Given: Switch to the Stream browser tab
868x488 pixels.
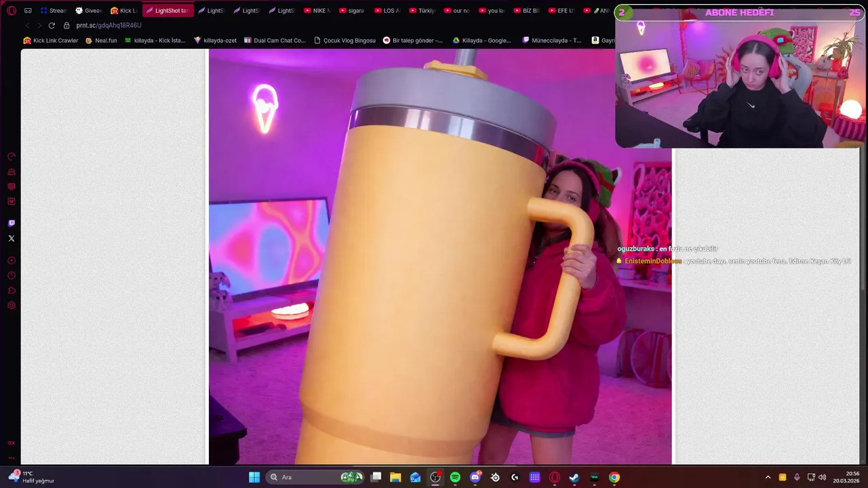Looking at the screenshot, I should [53, 11].
